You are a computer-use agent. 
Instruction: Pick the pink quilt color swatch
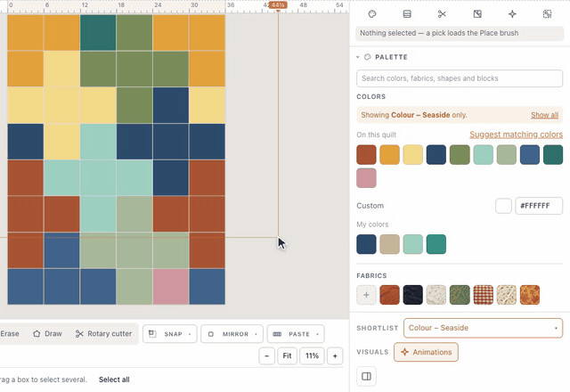[x=366, y=178]
